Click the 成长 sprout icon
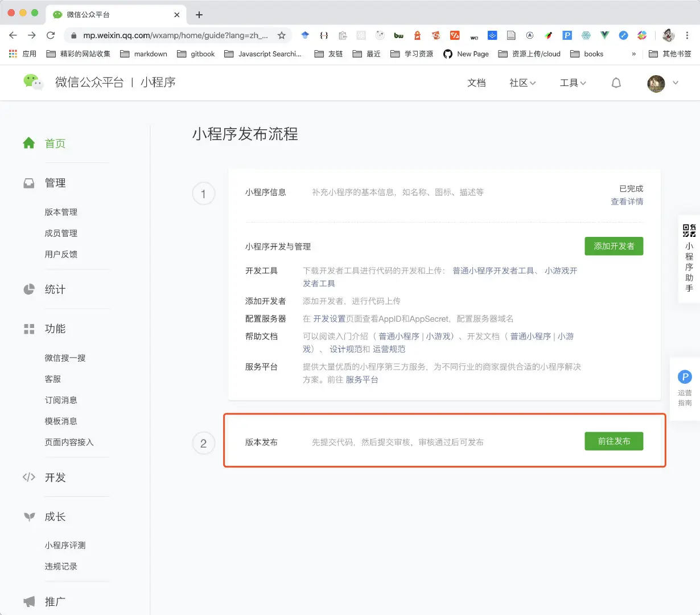This screenshot has height=615, width=700. pyautogui.click(x=29, y=517)
